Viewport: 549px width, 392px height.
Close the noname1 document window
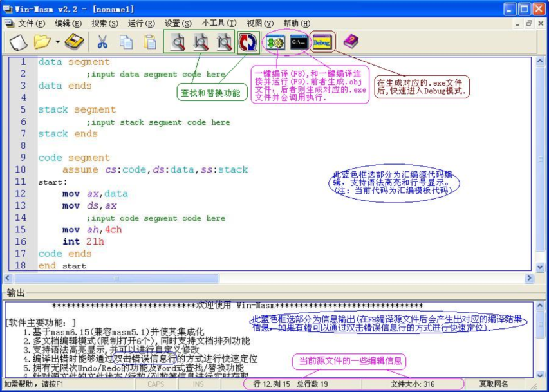pos(541,23)
